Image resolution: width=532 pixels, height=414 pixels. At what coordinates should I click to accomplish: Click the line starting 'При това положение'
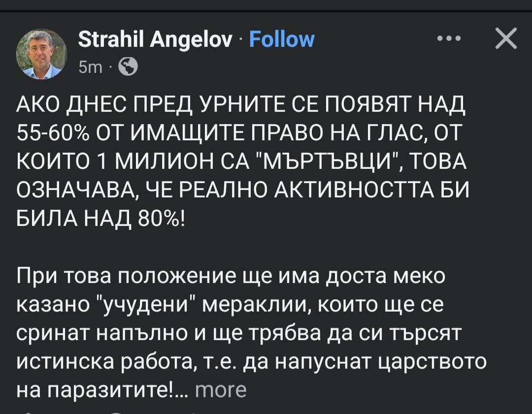tap(231, 277)
